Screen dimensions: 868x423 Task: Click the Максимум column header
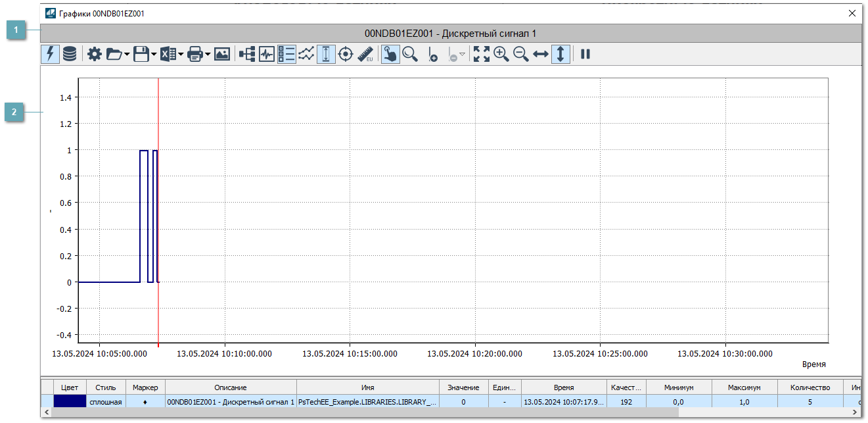click(x=744, y=387)
